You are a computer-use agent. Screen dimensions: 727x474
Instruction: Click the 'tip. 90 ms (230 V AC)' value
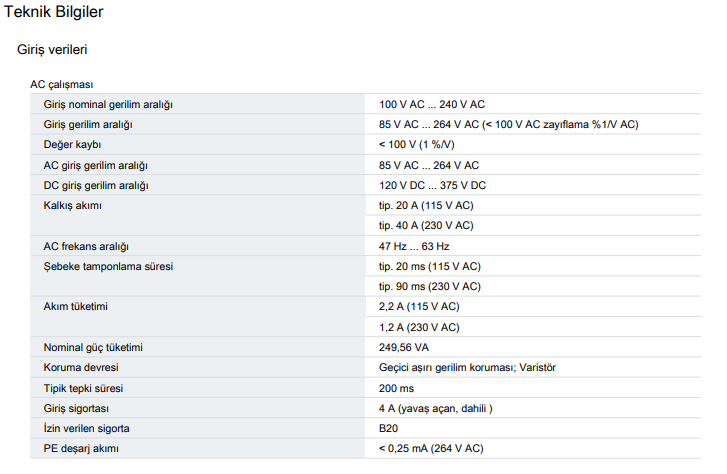(429, 287)
